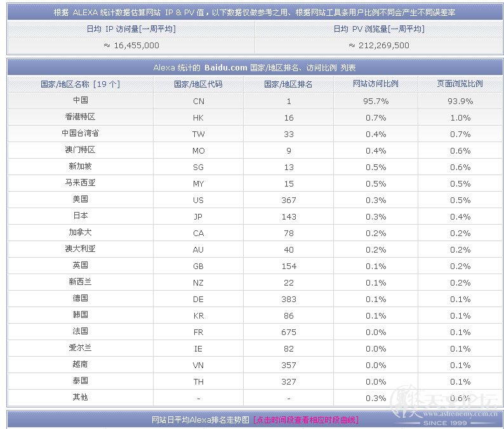Click the SG code cell
This screenshot has height=429, width=504.
pos(198,168)
